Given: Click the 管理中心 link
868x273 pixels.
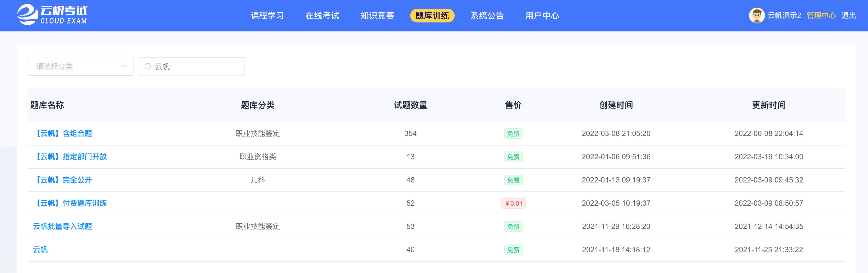Looking at the screenshot, I should [821, 16].
